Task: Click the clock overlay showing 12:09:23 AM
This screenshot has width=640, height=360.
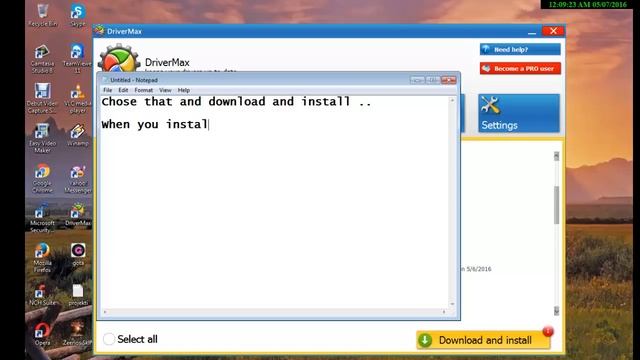Action: [x=587, y=4]
